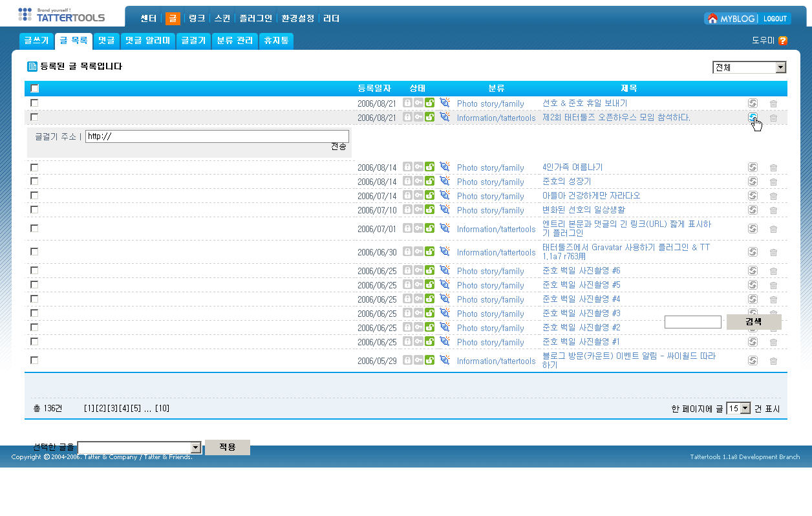Select checkbox for '준호 백일 사진촬영 #1' row

[35, 341]
